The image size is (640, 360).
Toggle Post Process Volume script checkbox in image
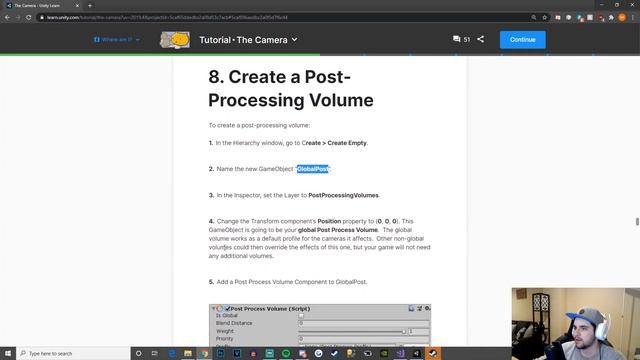[228, 309]
